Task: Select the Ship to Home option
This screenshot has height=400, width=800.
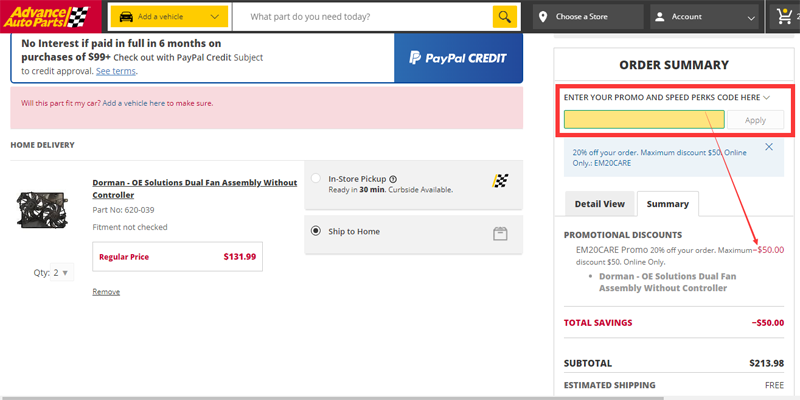Action: [x=317, y=231]
